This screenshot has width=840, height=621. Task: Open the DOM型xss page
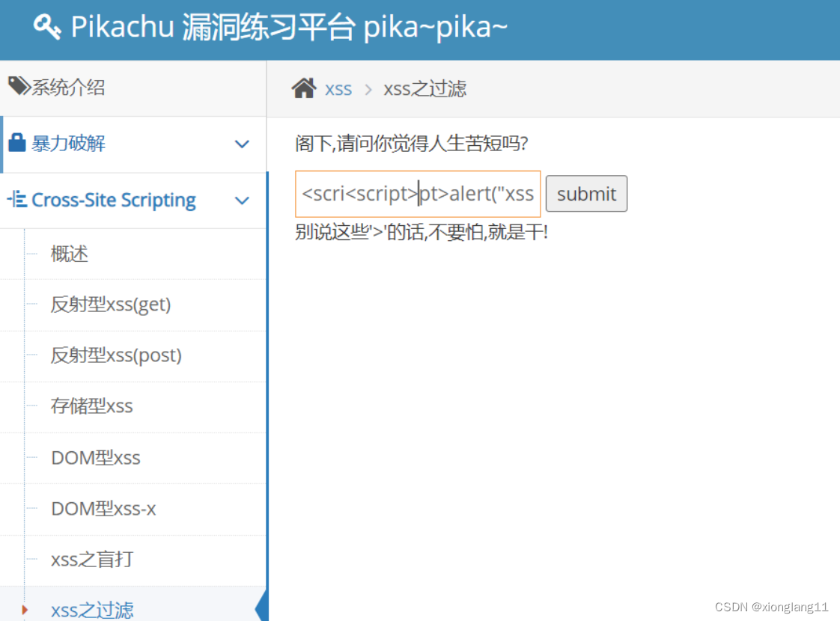click(x=96, y=458)
